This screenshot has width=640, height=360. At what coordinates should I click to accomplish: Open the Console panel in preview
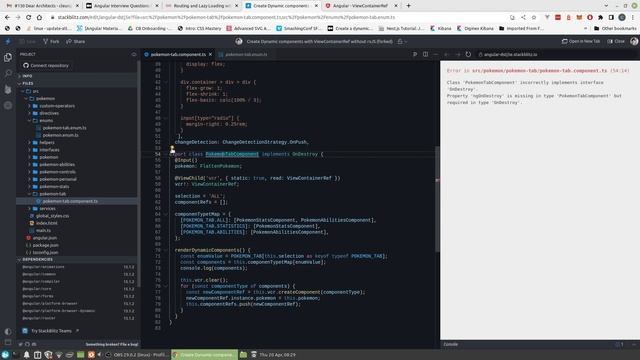pyautogui.click(x=451, y=344)
